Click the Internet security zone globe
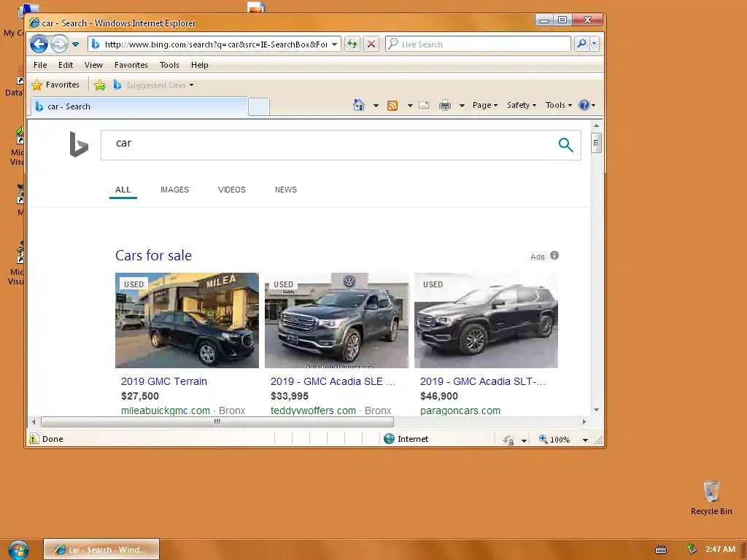747x560 pixels. [x=390, y=438]
